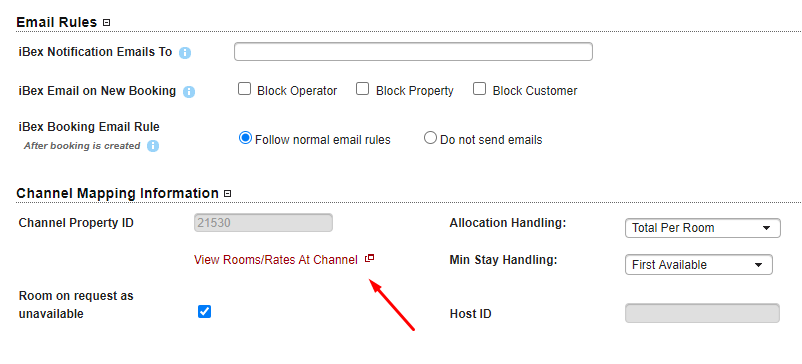Click info icon beside iBex Notification Emails To

pos(185,53)
